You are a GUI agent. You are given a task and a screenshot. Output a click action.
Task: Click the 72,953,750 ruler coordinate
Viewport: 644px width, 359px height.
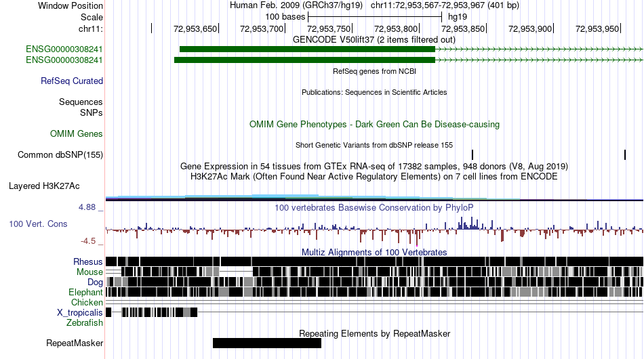point(329,28)
